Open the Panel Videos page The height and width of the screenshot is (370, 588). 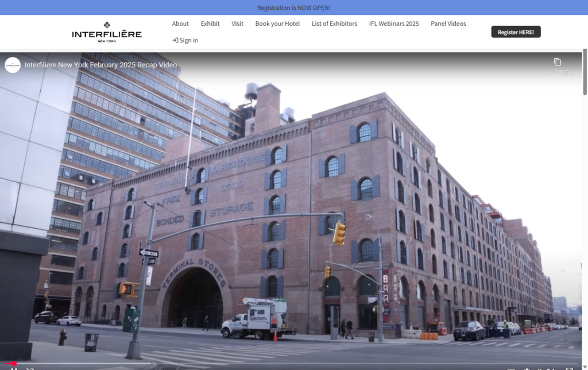coord(448,24)
